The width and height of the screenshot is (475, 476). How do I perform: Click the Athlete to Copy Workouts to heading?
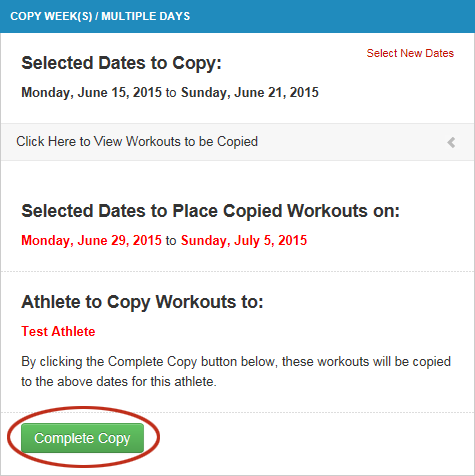(x=142, y=302)
